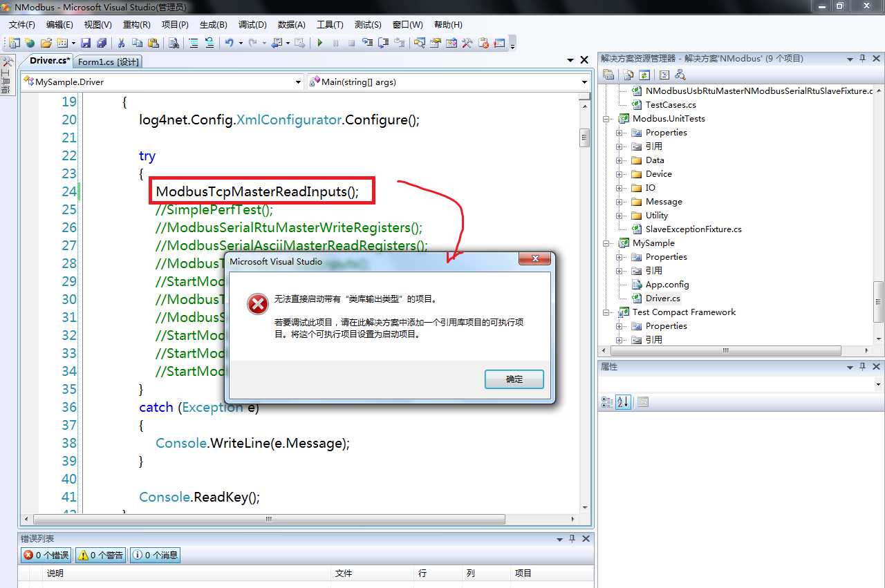Open the 调试(D) menu

252,25
